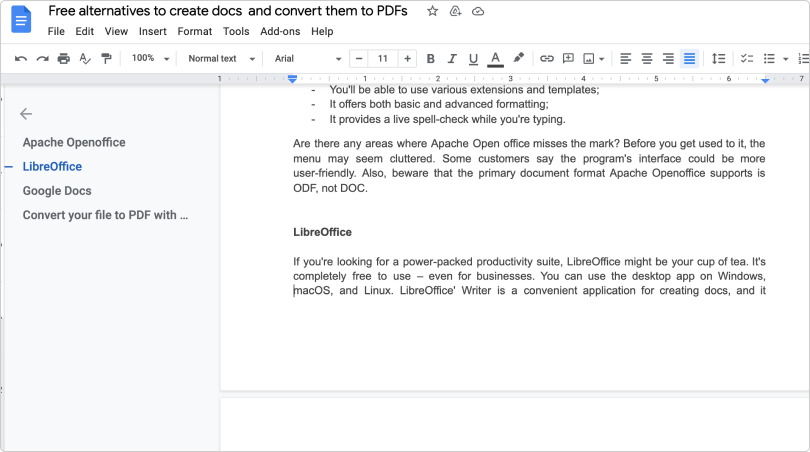
Task: Close the document outline with back arrow
Action: pos(26,114)
